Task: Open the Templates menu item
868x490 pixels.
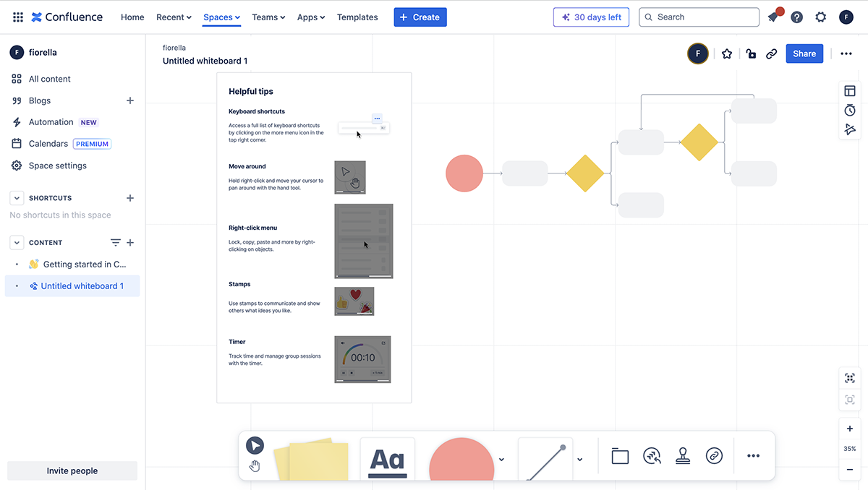Action: point(357,17)
